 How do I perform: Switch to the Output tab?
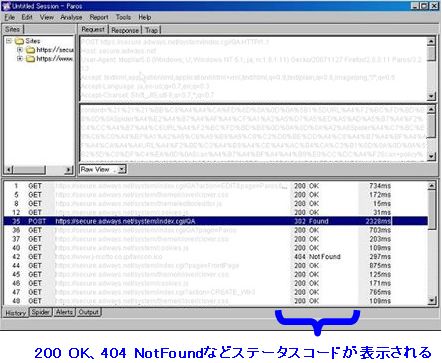[88, 312]
